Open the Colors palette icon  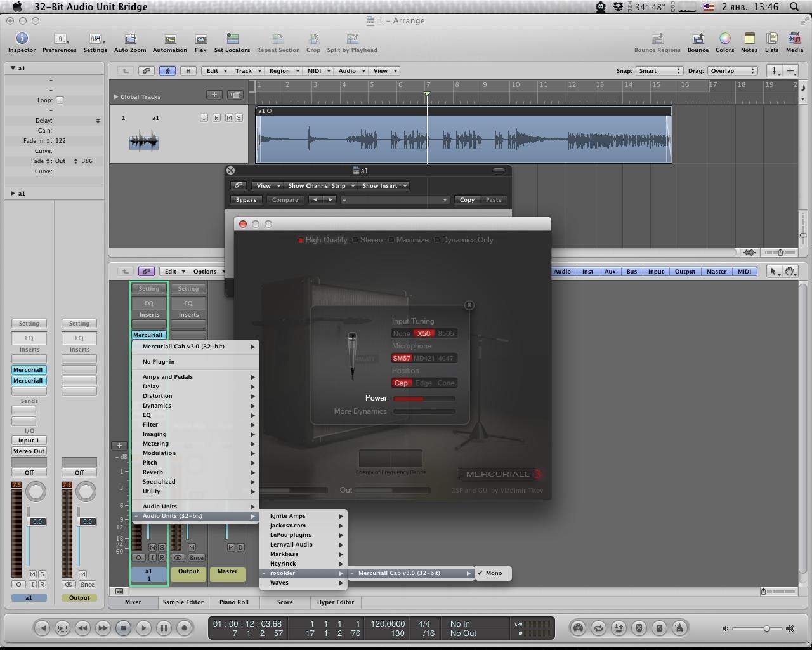(x=724, y=39)
